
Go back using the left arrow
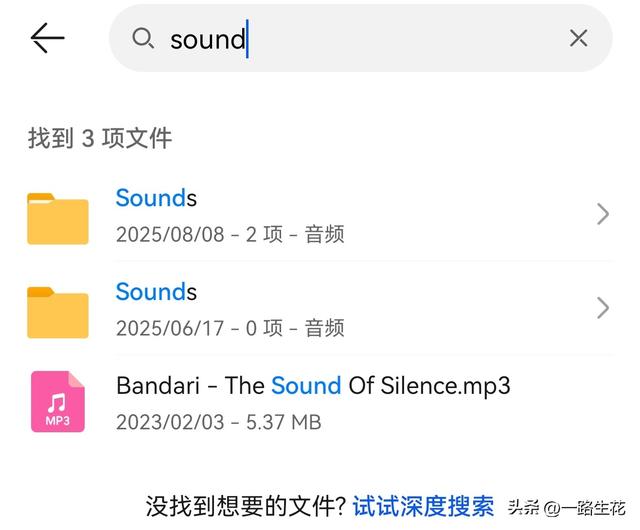(47, 38)
